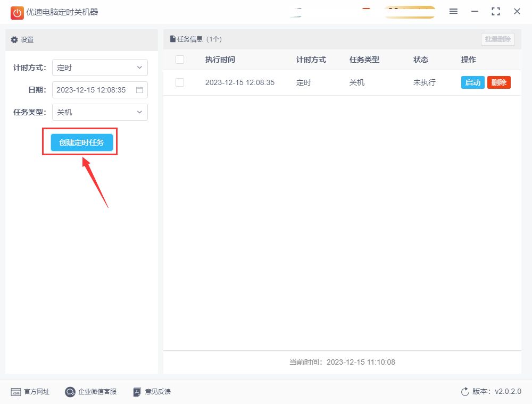Click the 日期 date-time input field
The height and width of the screenshot is (404, 532).
[x=100, y=90]
